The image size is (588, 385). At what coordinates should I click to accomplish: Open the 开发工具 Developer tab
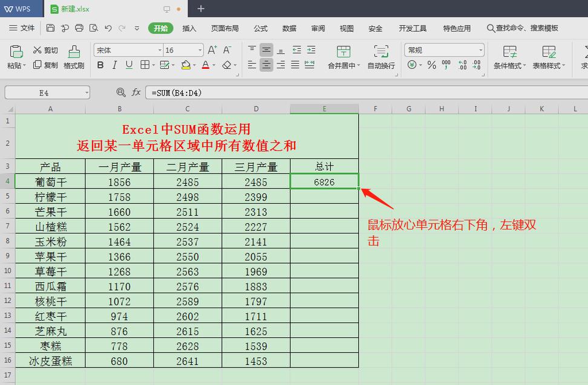413,28
